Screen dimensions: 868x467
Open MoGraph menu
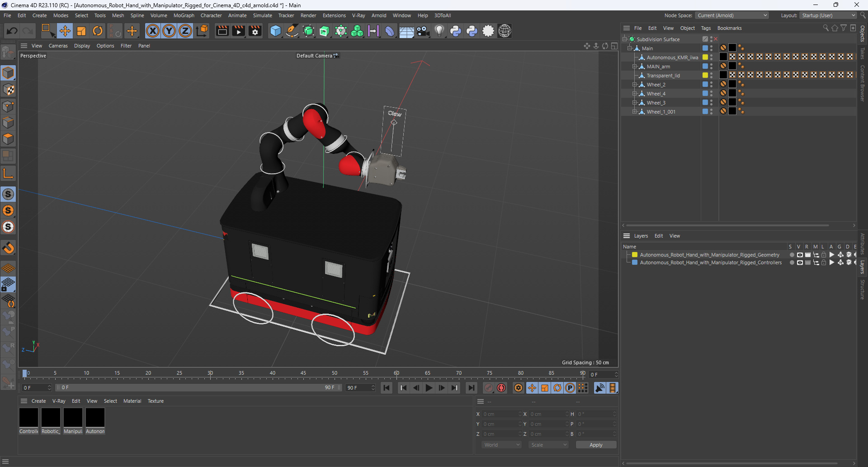184,15
